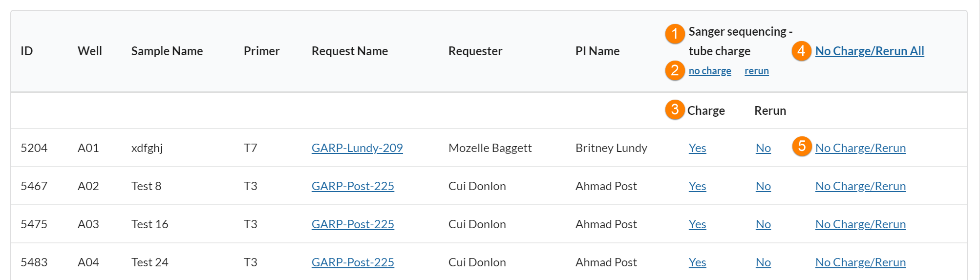Viewport: 980px width, 280px height.
Task: Click the orange number 3 marker
Action: click(x=675, y=109)
